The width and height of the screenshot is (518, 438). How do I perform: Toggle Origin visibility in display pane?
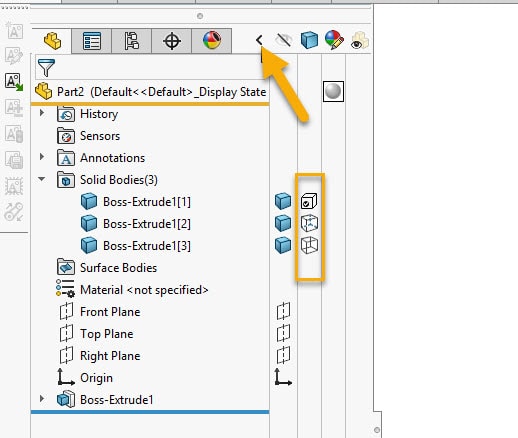[x=283, y=377]
